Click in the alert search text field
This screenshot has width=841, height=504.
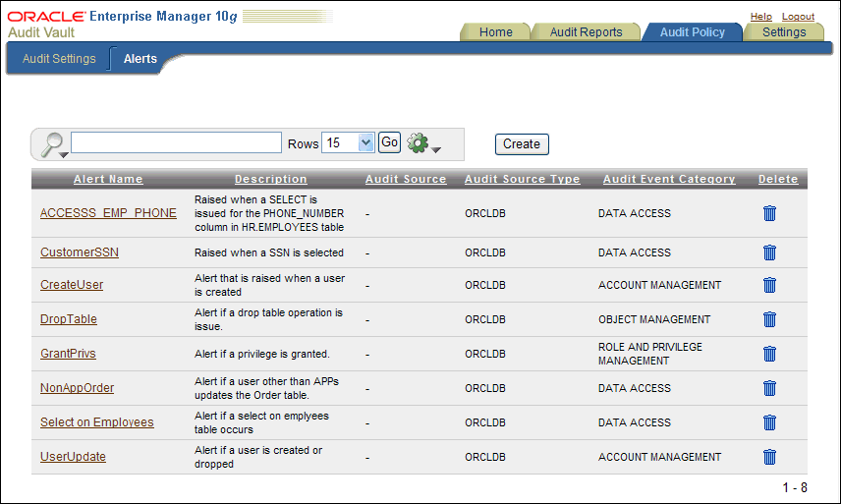tap(176, 142)
